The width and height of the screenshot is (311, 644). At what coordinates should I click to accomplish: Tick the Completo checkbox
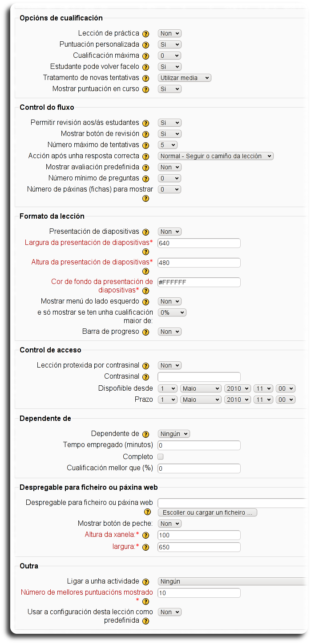coord(161,457)
